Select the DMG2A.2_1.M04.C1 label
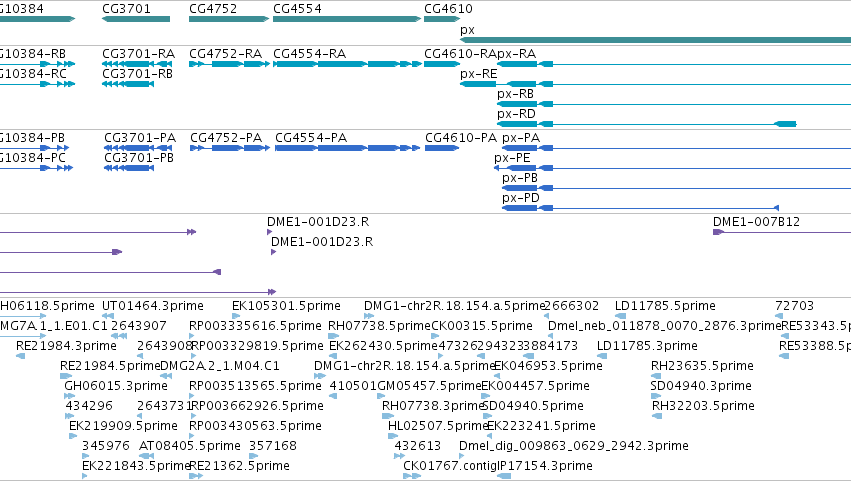 point(220,366)
